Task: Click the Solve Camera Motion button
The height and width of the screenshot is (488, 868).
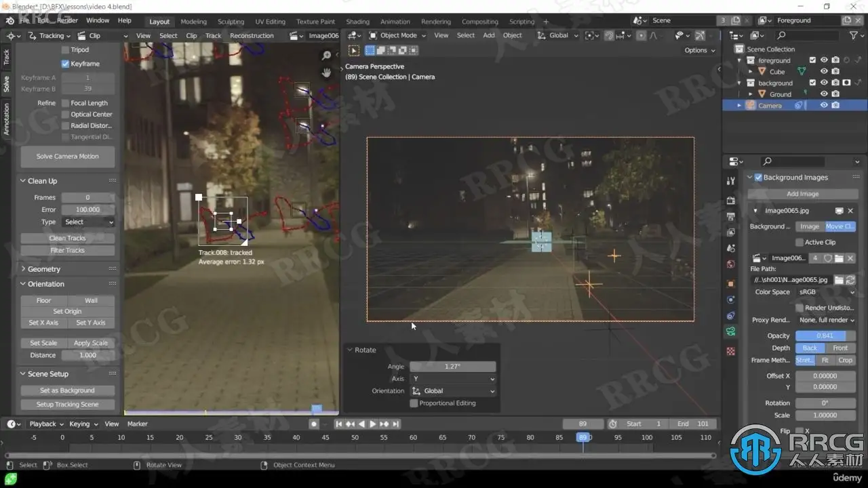Action: point(67,157)
